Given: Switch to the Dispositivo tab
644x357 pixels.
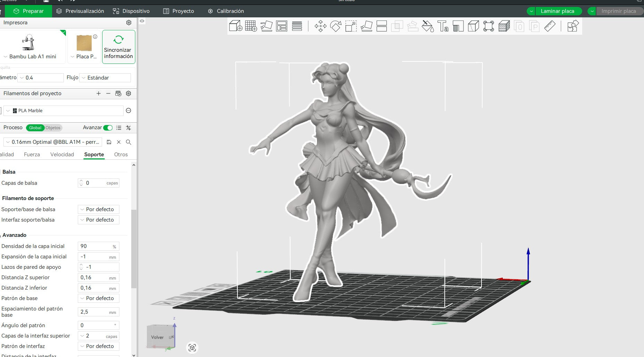Looking at the screenshot, I should click(131, 11).
